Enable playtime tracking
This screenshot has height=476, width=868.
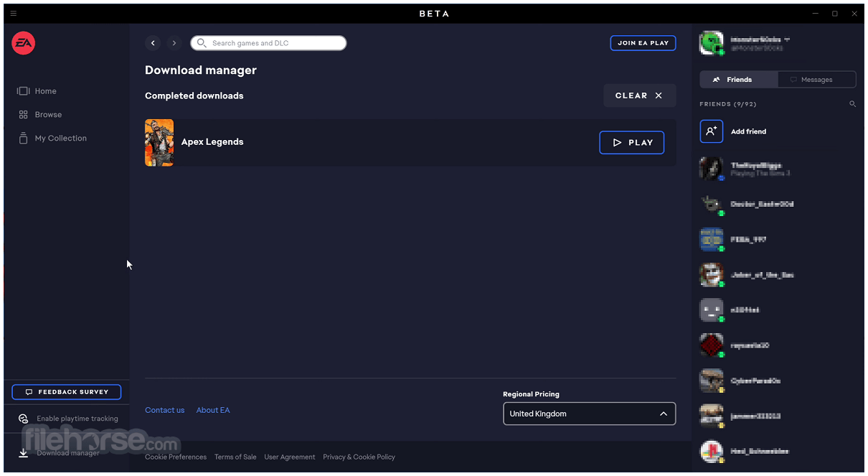(x=68, y=419)
